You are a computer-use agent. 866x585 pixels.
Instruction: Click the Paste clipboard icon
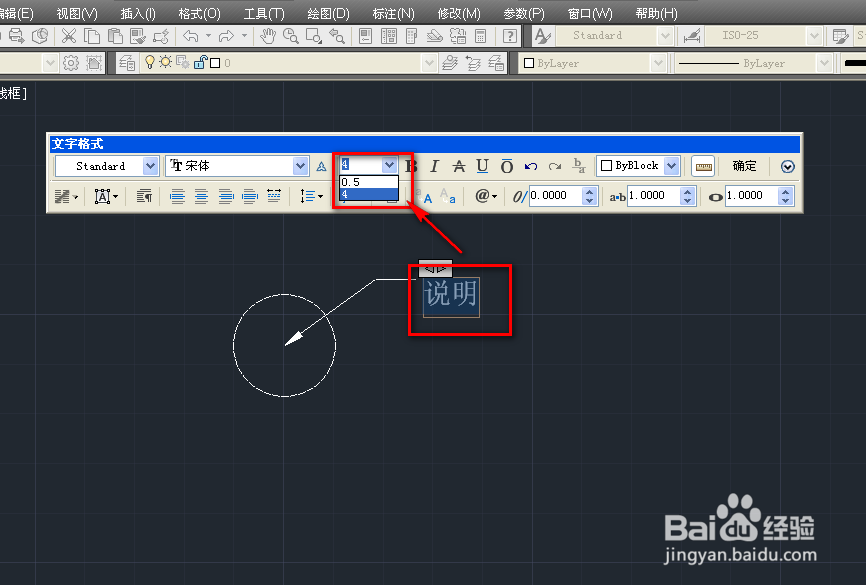[114, 36]
